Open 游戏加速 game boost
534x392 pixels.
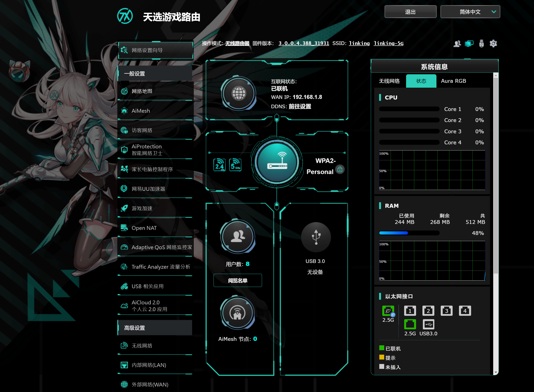(156, 208)
